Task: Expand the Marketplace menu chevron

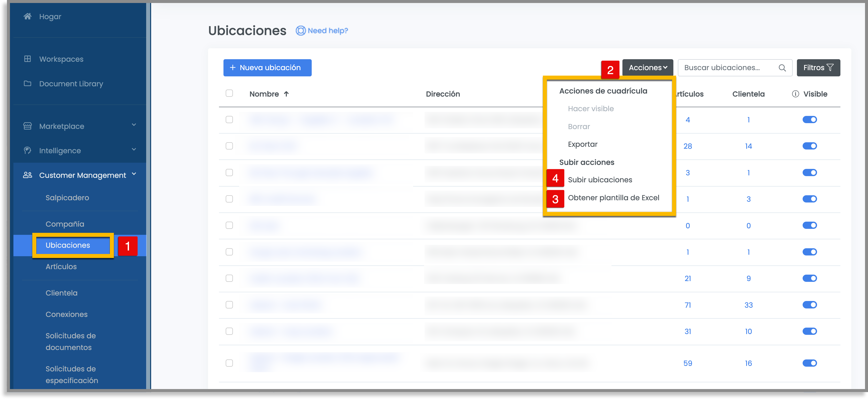Action: [134, 125]
